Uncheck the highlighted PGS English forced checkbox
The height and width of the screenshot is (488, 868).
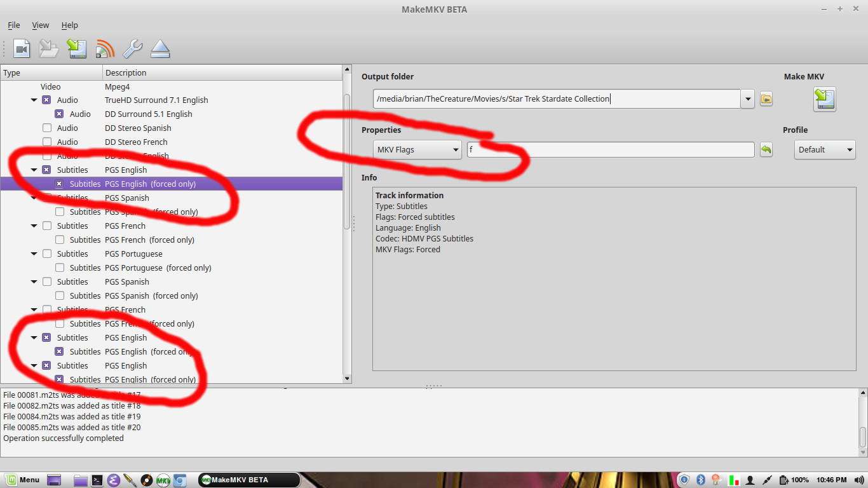point(59,184)
